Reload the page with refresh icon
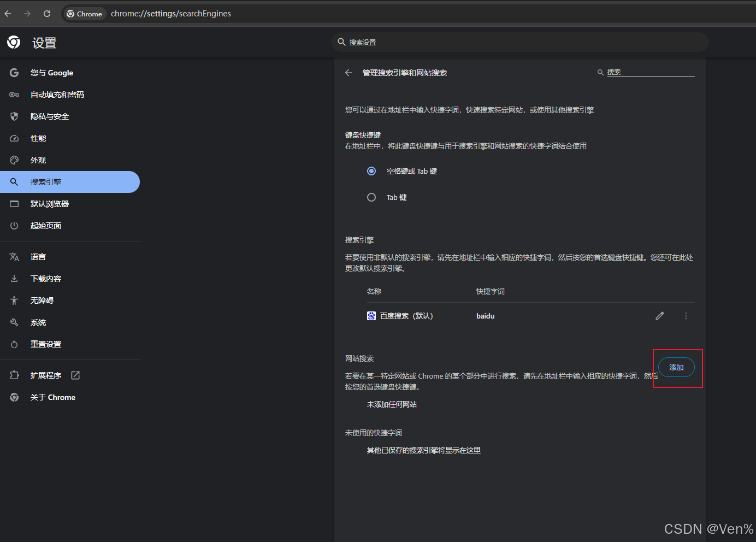The height and width of the screenshot is (542, 756). tap(47, 14)
